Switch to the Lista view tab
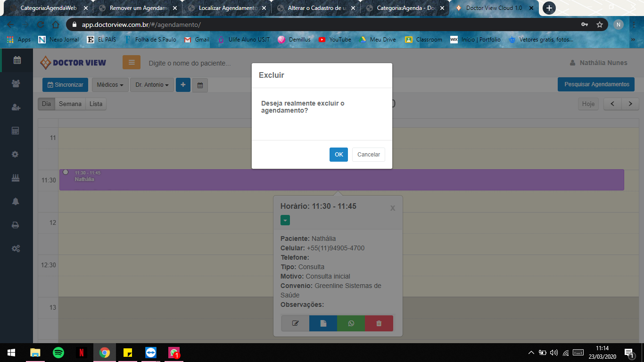This screenshot has height=362, width=644. [96, 104]
